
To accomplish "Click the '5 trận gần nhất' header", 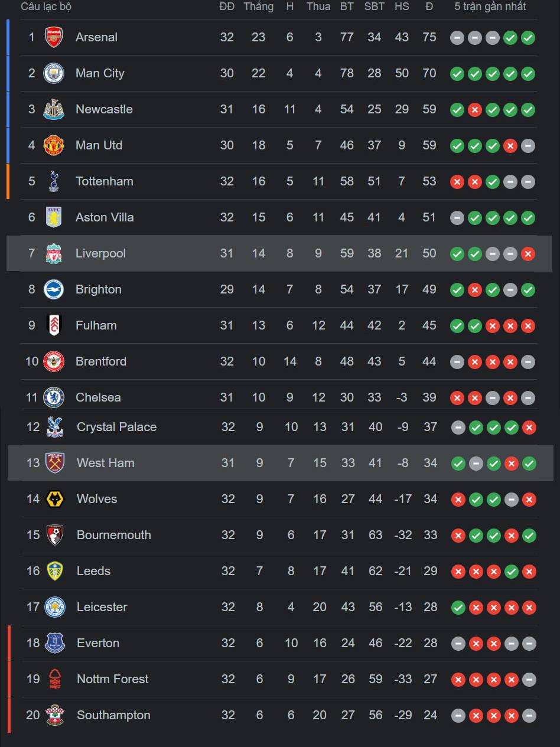I will [x=490, y=6].
